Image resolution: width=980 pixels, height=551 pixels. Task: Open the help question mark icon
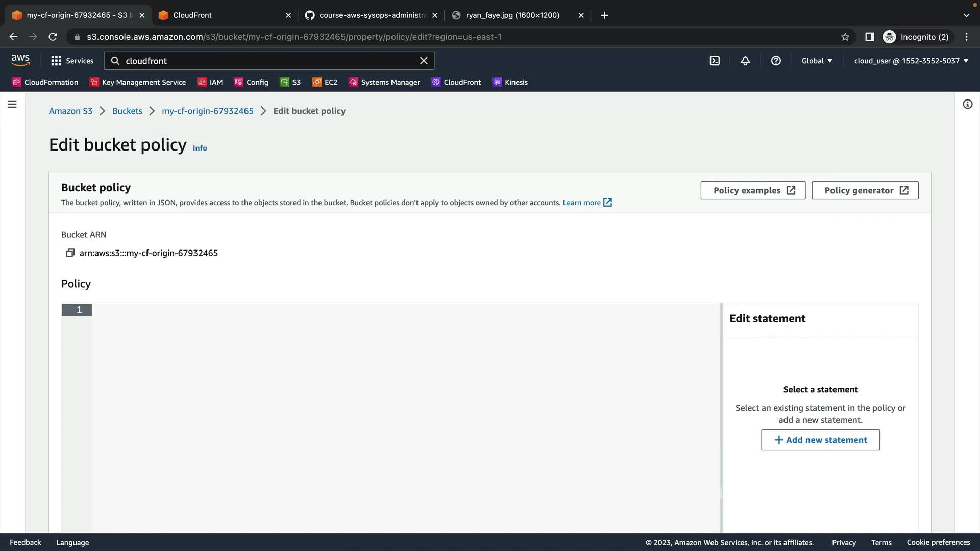point(776,61)
